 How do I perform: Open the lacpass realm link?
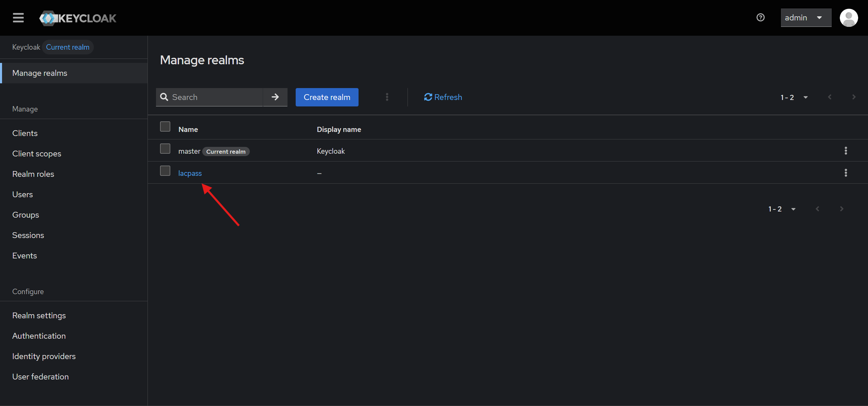(x=190, y=173)
